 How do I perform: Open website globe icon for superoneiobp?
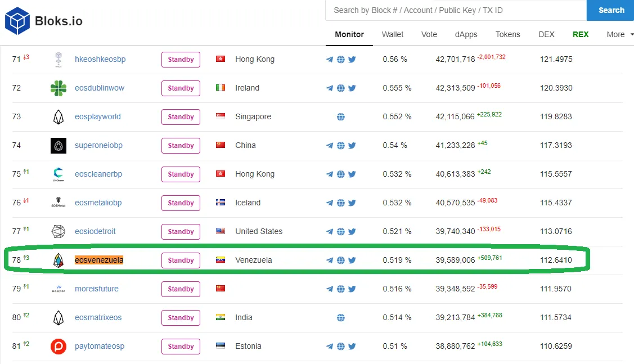pyautogui.click(x=341, y=146)
